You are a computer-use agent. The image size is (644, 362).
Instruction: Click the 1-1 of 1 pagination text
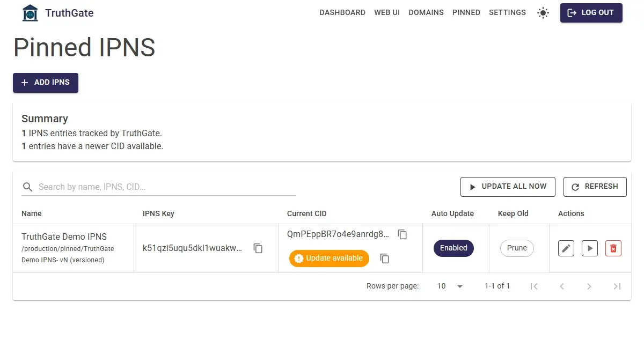tap(497, 286)
